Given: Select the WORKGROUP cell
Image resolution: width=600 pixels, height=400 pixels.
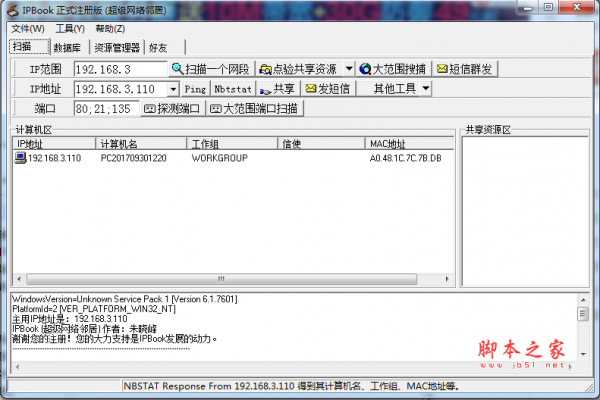Looking at the screenshot, I should point(220,158).
